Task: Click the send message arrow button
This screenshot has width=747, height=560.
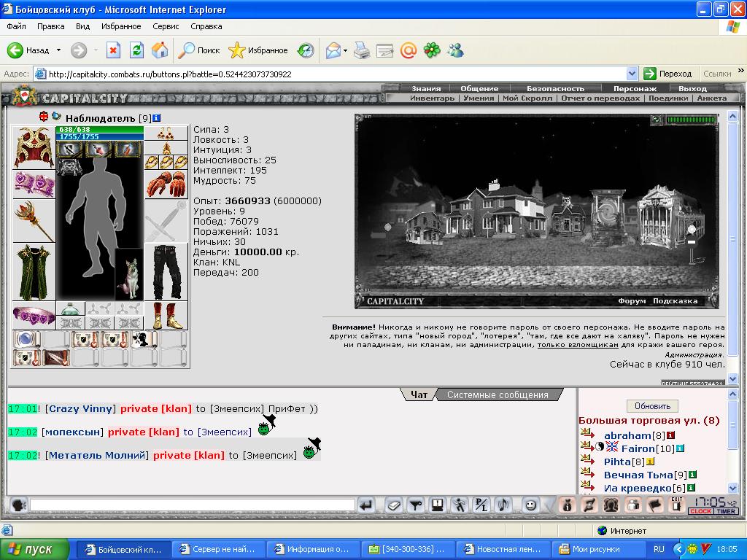Action: click(366, 505)
